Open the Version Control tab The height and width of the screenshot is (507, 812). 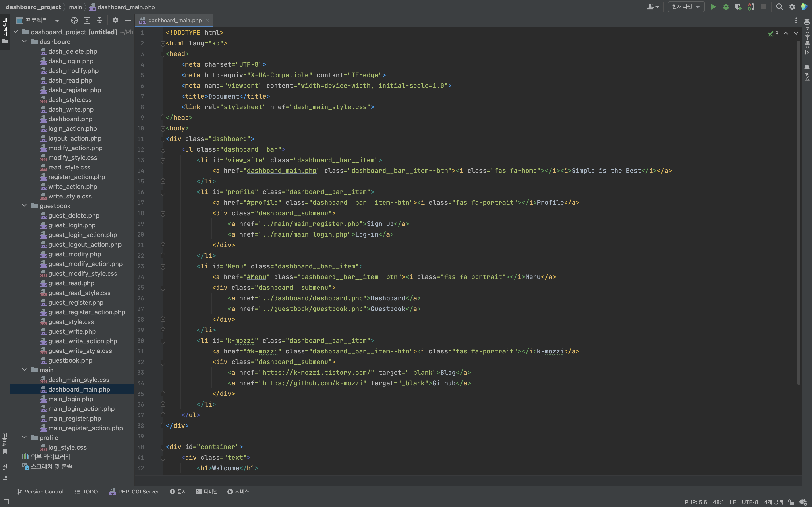tap(40, 492)
